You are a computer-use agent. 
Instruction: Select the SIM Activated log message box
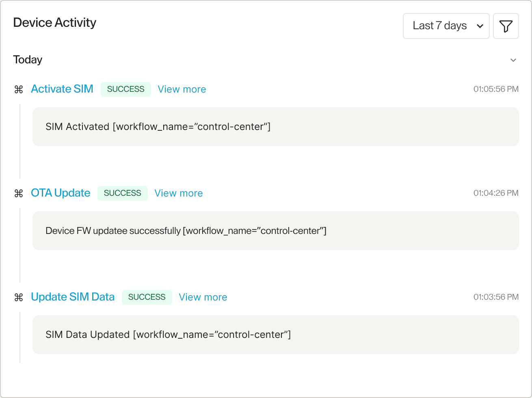[275, 127]
